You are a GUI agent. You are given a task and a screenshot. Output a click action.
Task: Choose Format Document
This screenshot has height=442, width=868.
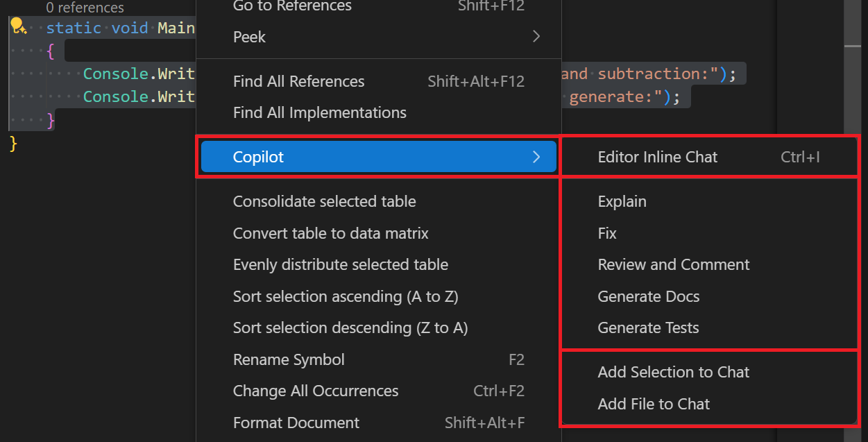point(378,423)
